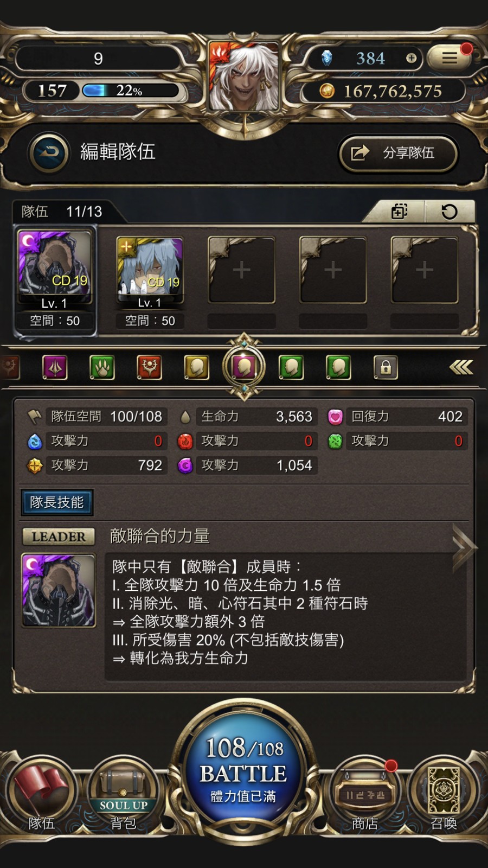
Task: Tap the locked team slot icon
Action: tap(386, 368)
